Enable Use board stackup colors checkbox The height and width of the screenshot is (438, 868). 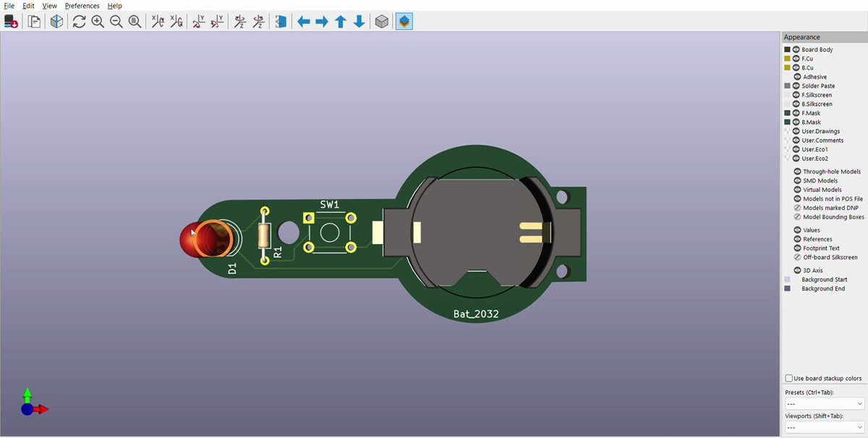point(789,379)
